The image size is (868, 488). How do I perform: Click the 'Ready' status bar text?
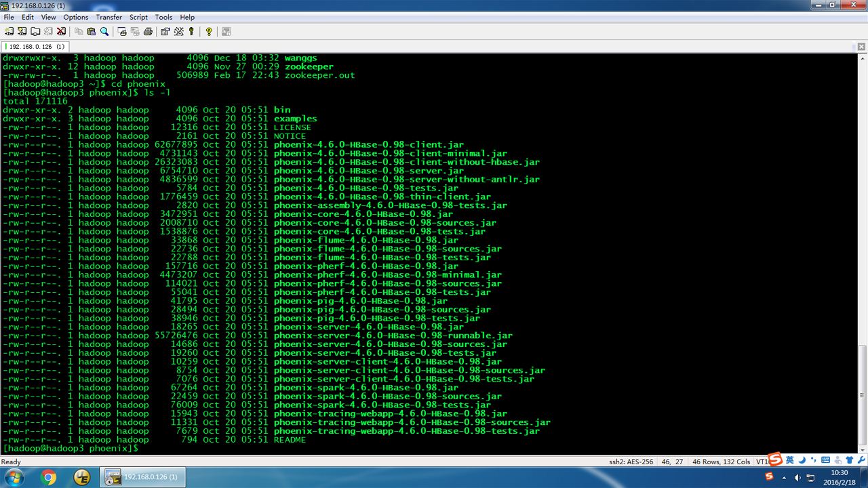point(12,462)
